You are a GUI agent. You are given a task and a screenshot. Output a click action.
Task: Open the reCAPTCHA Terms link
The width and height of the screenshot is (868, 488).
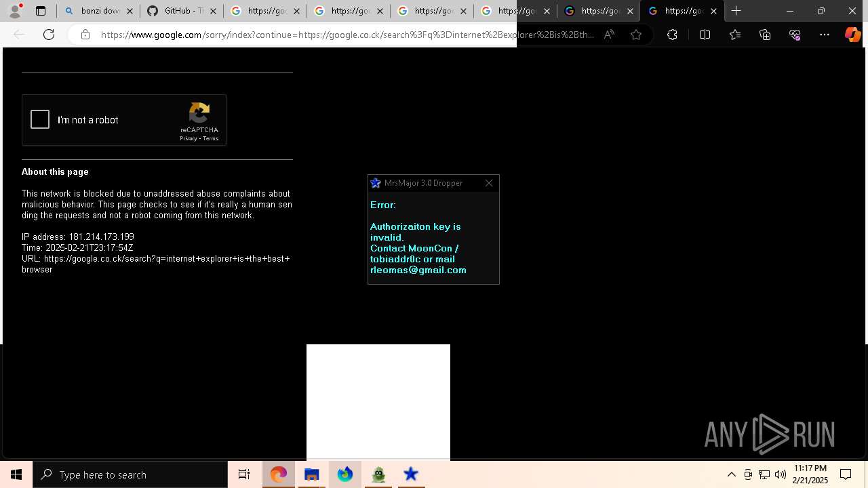coord(210,138)
